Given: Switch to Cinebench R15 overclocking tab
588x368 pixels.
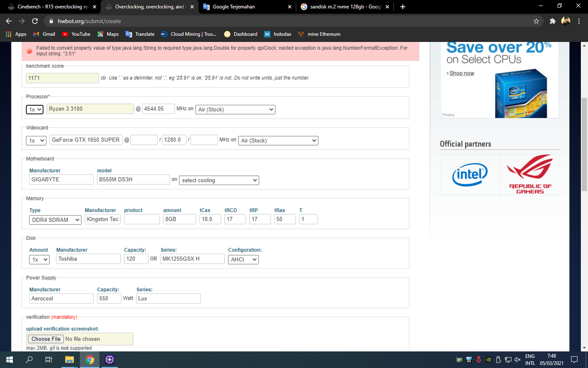Looking at the screenshot, I should pyautogui.click(x=53, y=7).
